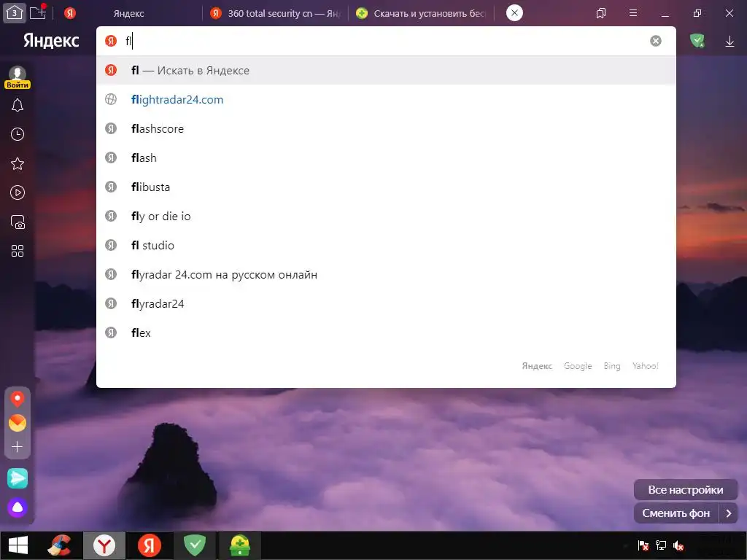Open the Все настройки button
This screenshot has width=747, height=560.
click(x=686, y=490)
